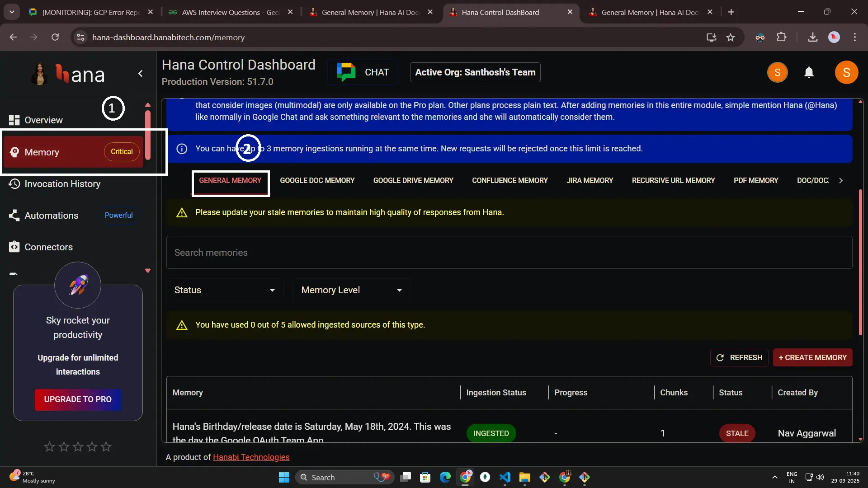Focus the Search memories field

coord(509,253)
